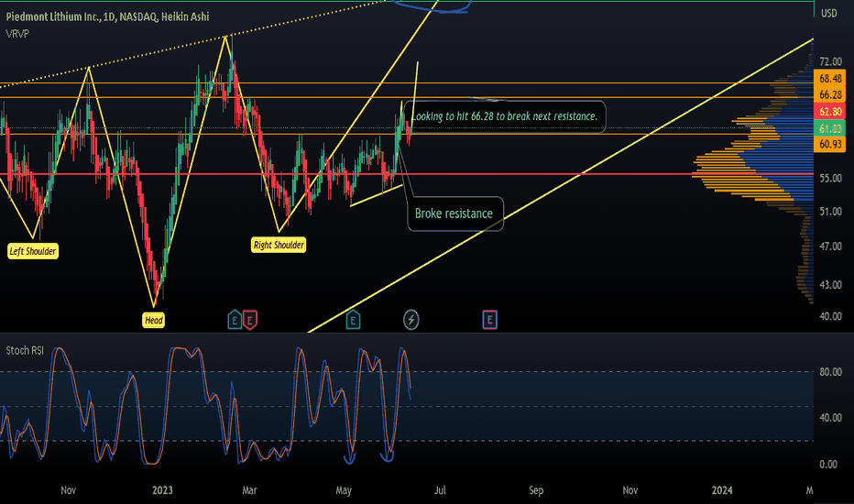
Task: Click the red horizontal support line near 55
Action: tap(407, 174)
